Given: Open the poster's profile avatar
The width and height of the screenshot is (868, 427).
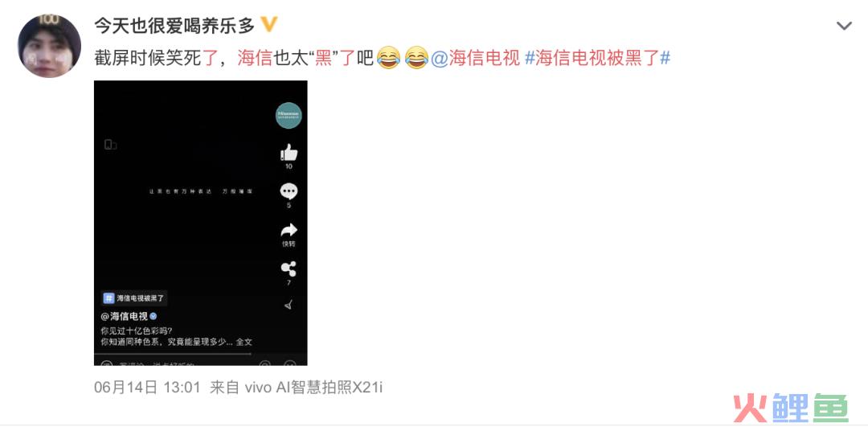Looking at the screenshot, I should [49, 46].
